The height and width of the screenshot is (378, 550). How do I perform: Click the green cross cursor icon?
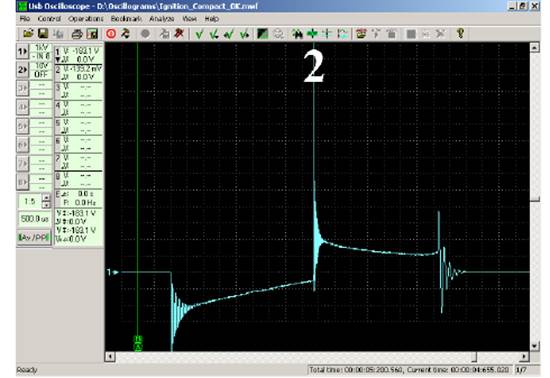tap(312, 34)
